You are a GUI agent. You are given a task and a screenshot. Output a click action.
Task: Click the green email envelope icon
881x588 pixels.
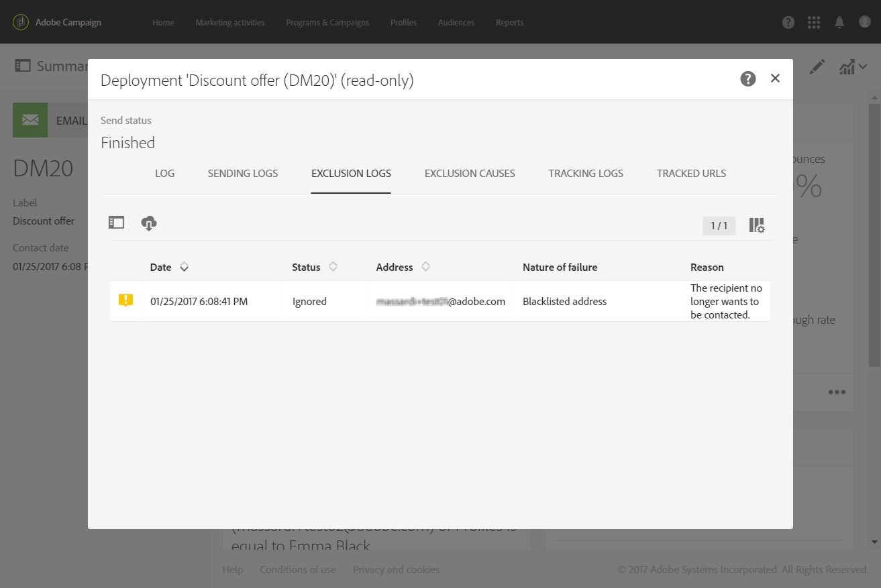click(x=30, y=120)
